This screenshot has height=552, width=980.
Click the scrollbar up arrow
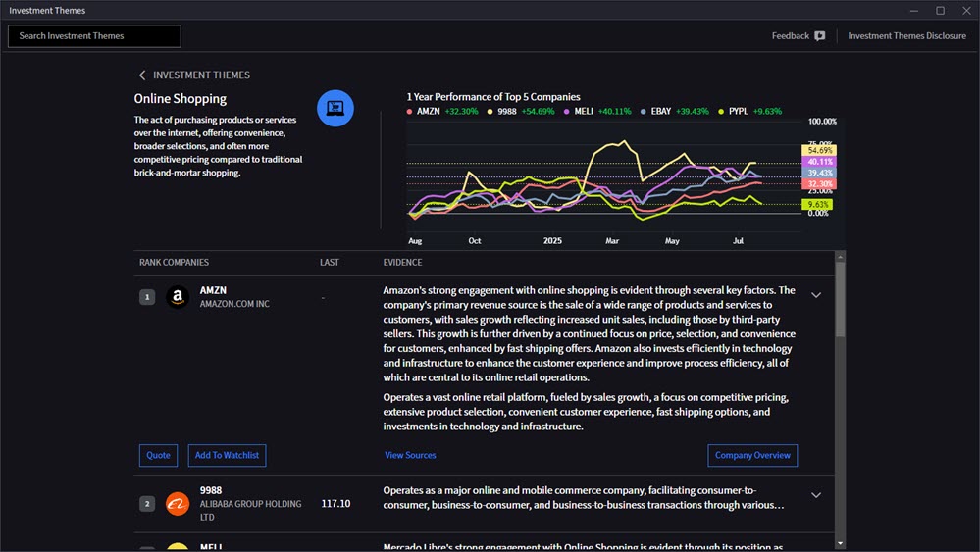click(840, 257)
